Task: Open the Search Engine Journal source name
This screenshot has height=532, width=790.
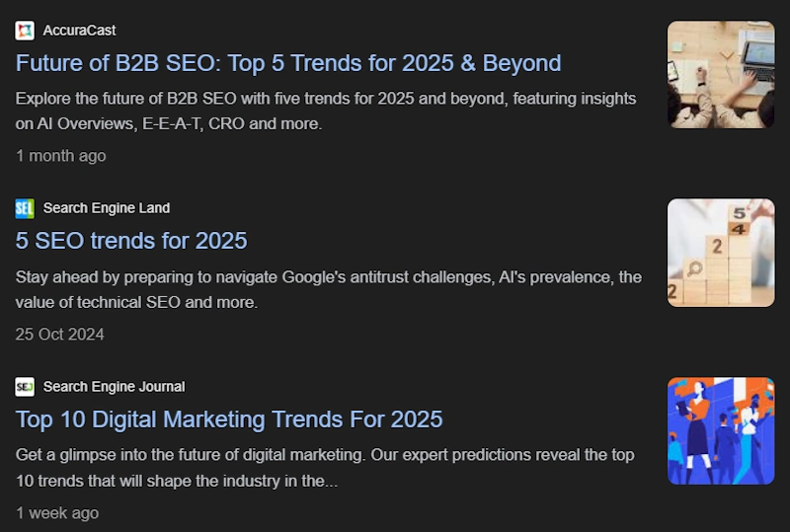Action: (114, 386)
